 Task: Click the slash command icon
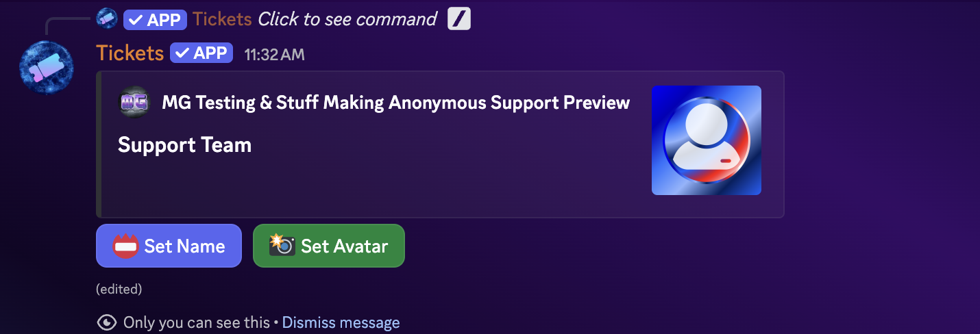pos(459,19)
